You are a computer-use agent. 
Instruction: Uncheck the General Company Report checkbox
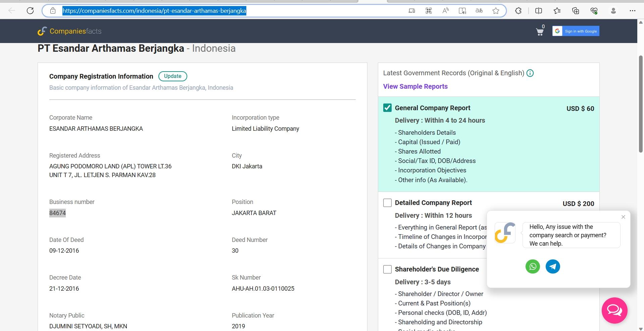point(387,108)
